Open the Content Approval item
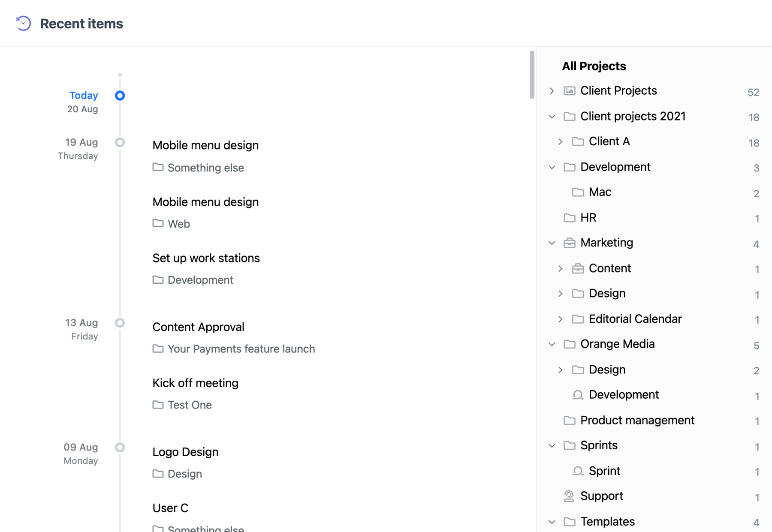 (x=198, y=327)
